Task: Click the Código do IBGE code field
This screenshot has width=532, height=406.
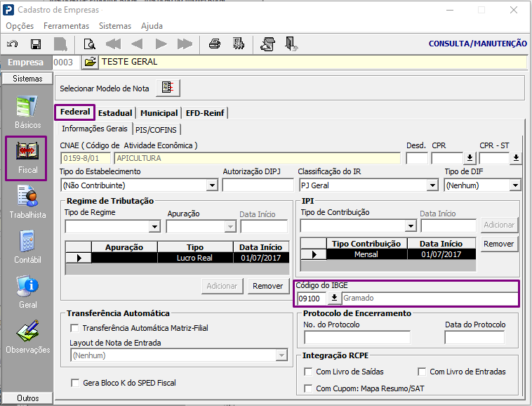Action: [x=312, y=299]
